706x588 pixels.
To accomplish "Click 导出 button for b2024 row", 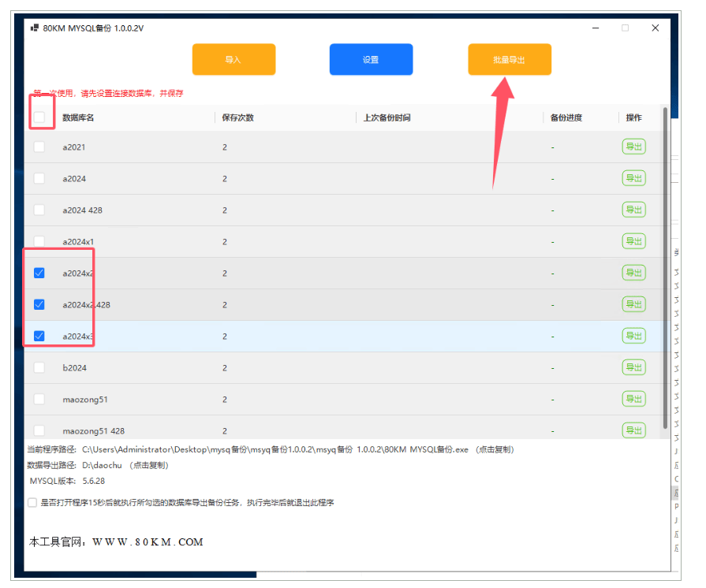I will (634, 367).
